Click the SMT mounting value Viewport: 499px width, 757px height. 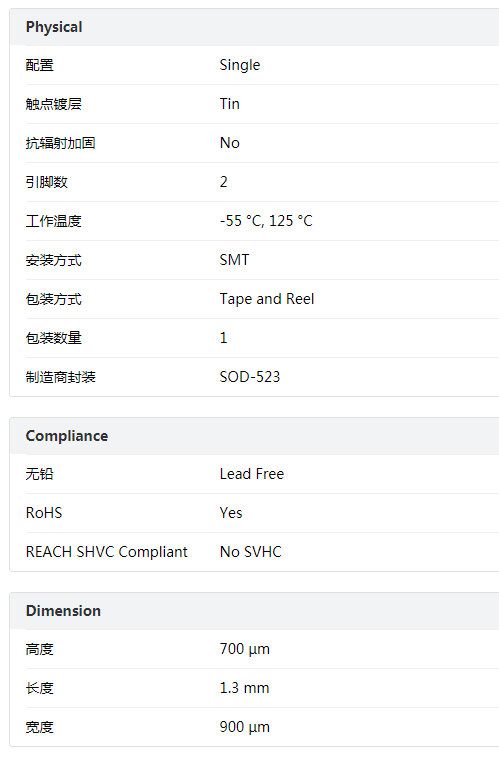[x=235, y=260]
